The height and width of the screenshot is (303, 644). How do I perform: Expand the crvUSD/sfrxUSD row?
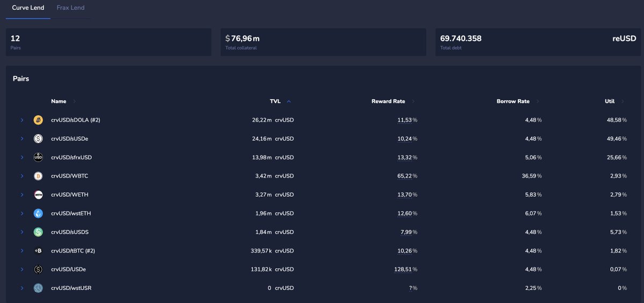coord(22,157)
